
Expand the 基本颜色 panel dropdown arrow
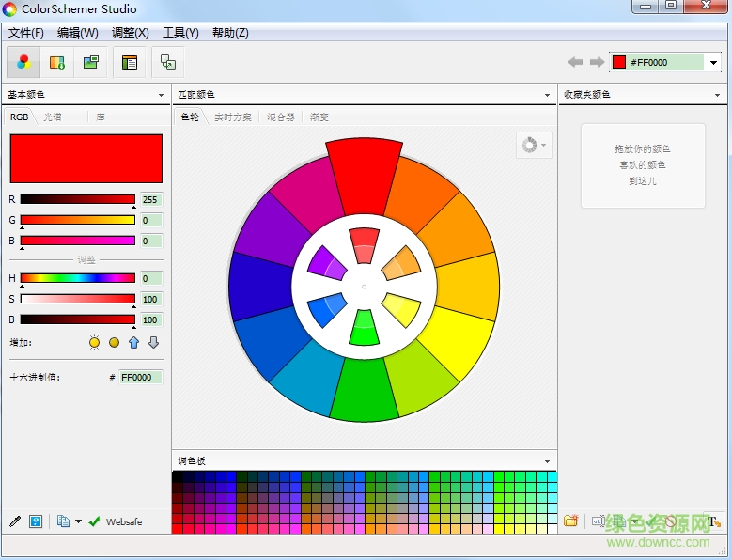click(x=162, y=95)
